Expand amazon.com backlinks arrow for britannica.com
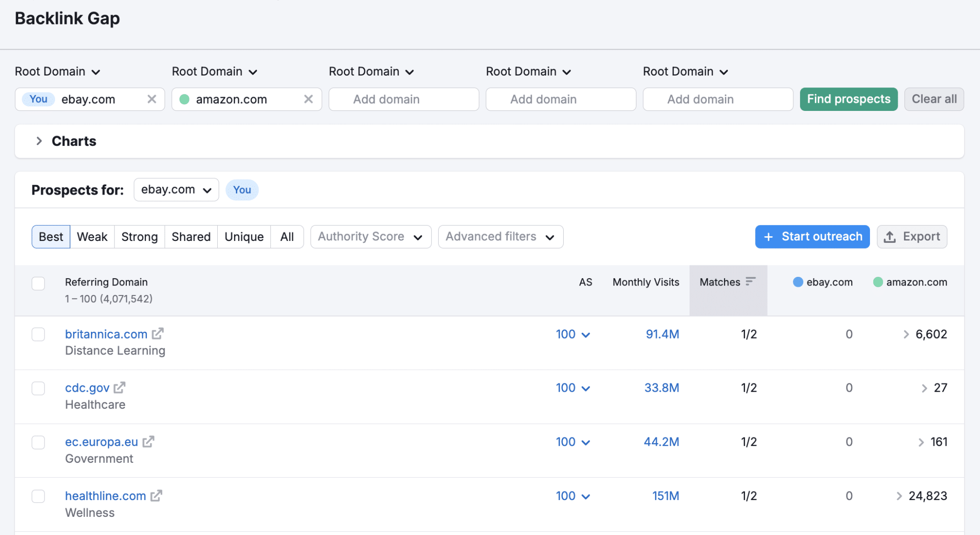The width and height of the screenshot is (980, 535). 906,334
